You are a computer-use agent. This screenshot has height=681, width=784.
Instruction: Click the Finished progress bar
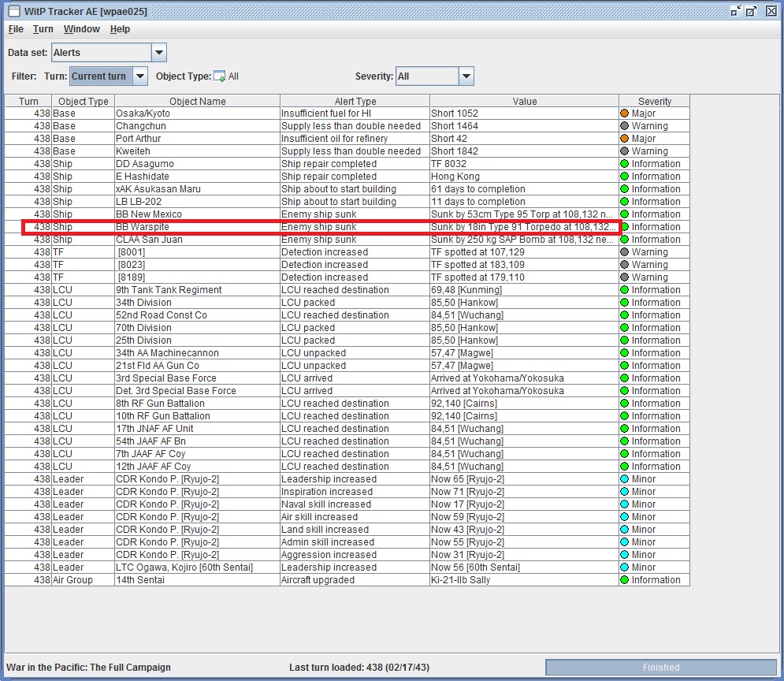pyautogui.click(x=661, y=668)
